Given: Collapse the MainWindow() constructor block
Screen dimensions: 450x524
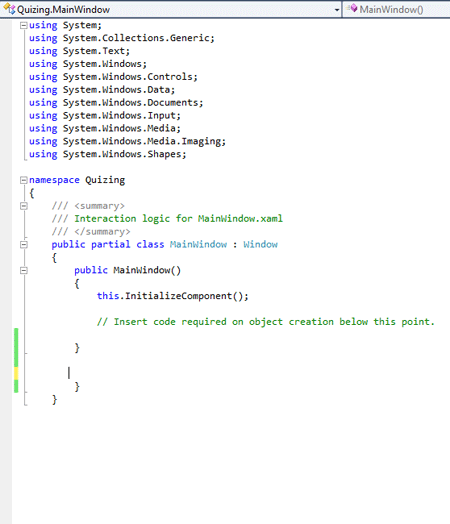Looking at the screenshot, I should 23,270.
